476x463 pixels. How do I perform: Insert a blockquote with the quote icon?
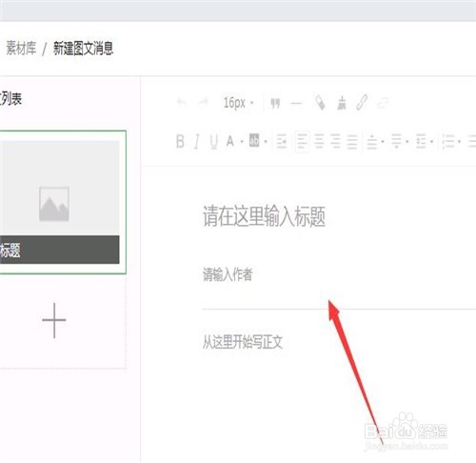(275, 103)
